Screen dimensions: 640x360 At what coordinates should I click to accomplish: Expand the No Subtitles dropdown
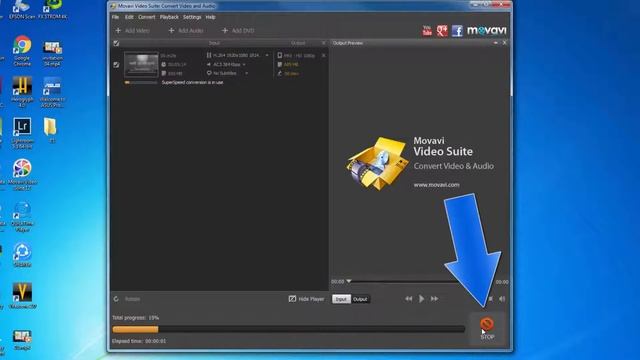[x=247, y=73]
